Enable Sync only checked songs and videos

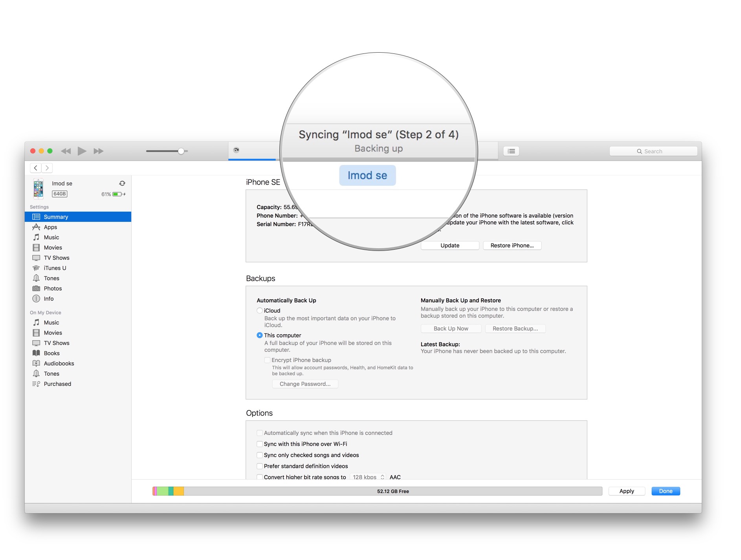(x=260, y=455)
